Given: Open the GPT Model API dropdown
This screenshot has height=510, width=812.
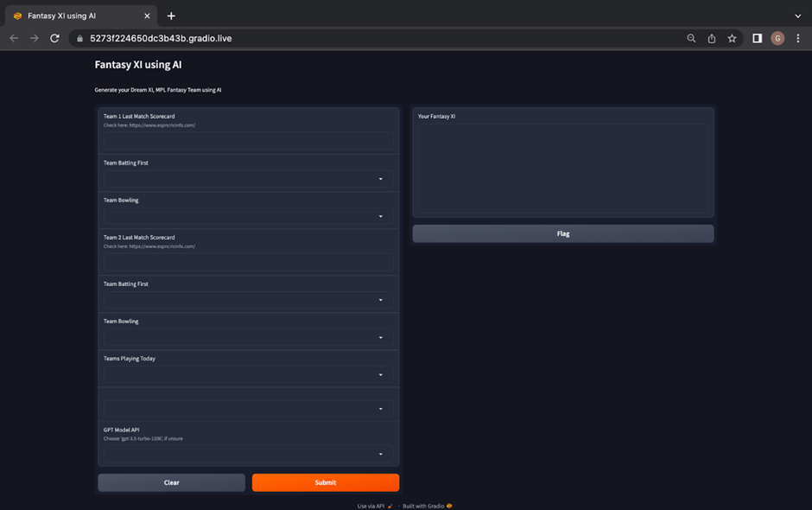Looking at the screenshot, I should 248,454.
